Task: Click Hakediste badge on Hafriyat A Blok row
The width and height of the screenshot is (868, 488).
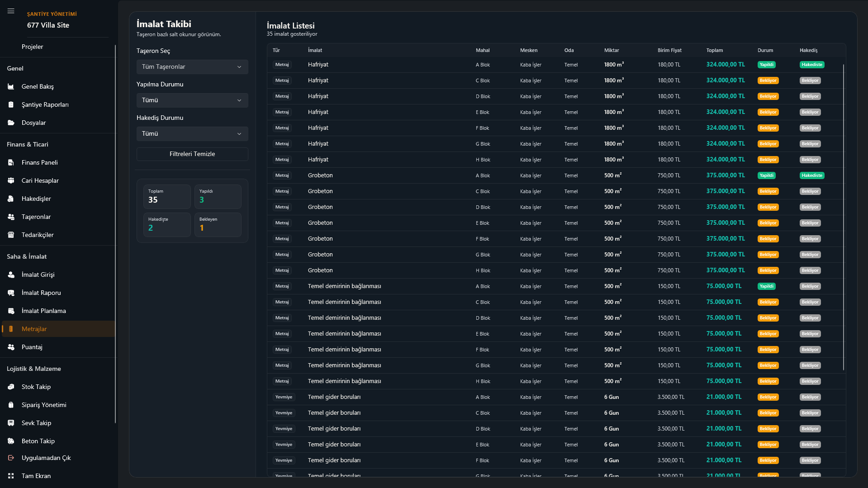Action: [812, 65]
